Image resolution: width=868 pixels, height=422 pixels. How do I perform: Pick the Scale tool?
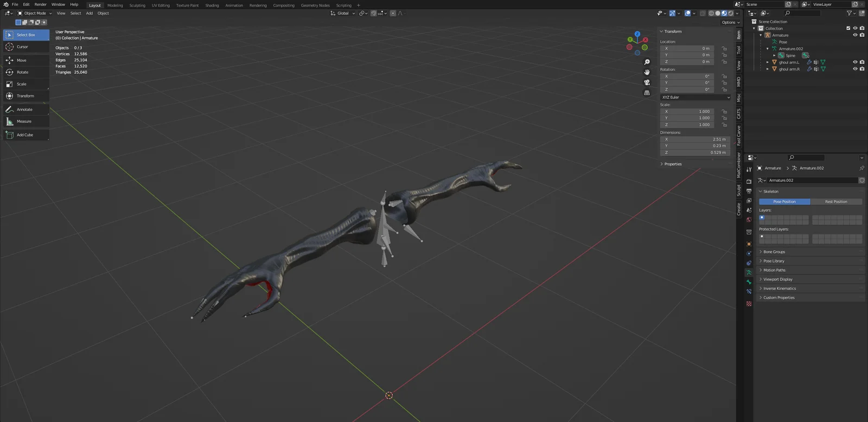(25, 84)
